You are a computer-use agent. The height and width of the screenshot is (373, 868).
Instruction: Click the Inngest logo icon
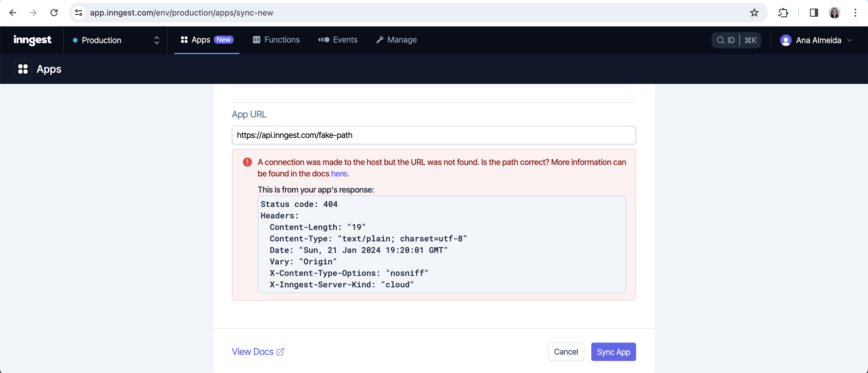tap(32, 40)
